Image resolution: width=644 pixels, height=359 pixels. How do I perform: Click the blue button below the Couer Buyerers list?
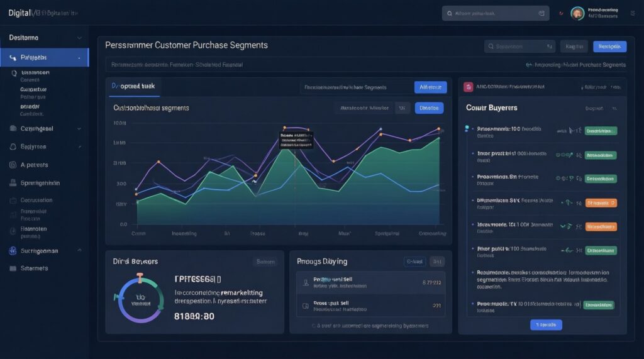coord(545,324)
